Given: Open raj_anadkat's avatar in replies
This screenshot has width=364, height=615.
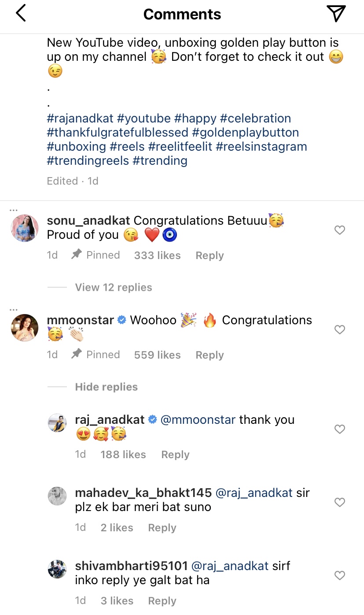Looking at the screenshot, I should 57,423.
